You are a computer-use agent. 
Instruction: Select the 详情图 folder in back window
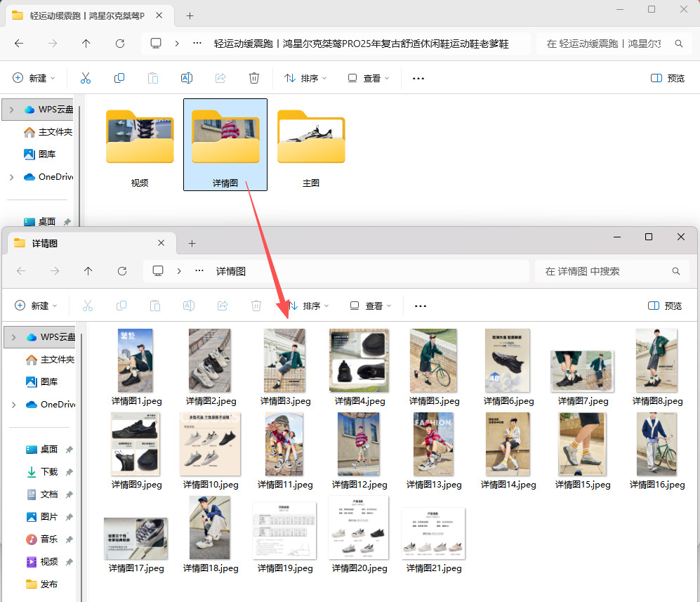point(225,145)
